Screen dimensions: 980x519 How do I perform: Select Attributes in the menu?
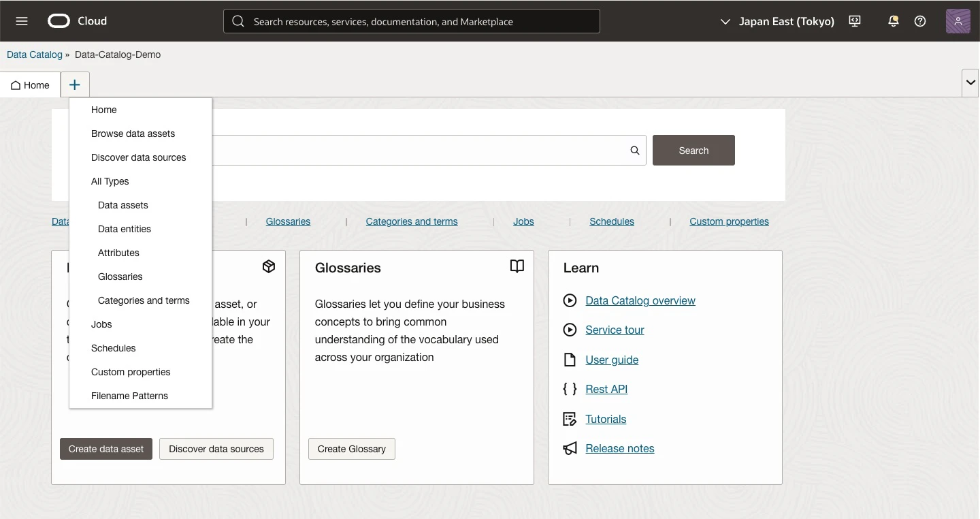coord(140,253)
